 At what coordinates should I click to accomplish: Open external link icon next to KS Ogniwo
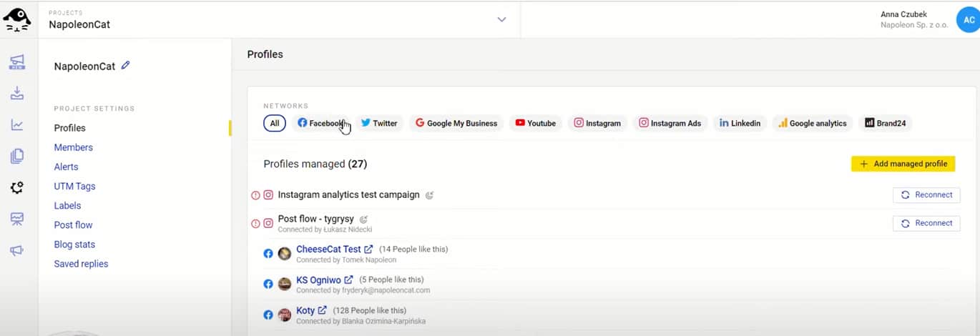point(349,280)
